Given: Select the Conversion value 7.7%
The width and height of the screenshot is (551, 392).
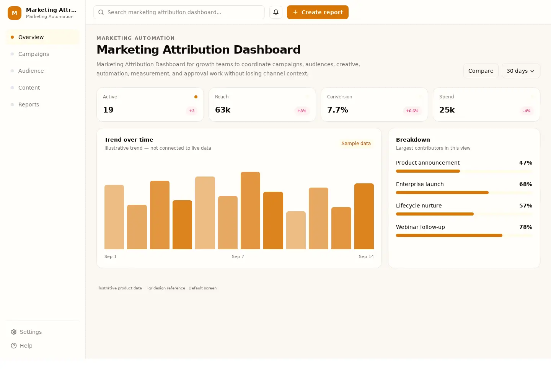Looking at the screenshot, I should pyautogui.click(x=337, y=110).
